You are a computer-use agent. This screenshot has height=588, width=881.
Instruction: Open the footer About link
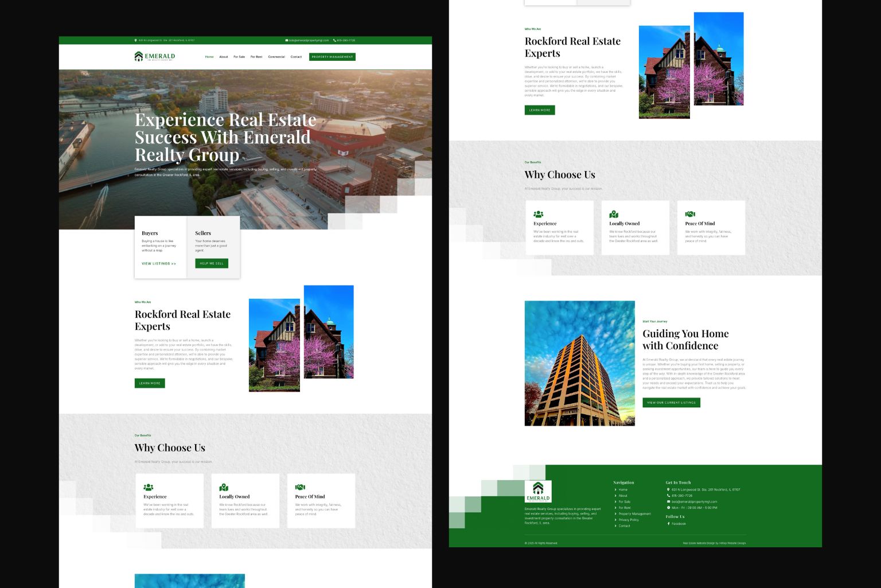(623, 496)
